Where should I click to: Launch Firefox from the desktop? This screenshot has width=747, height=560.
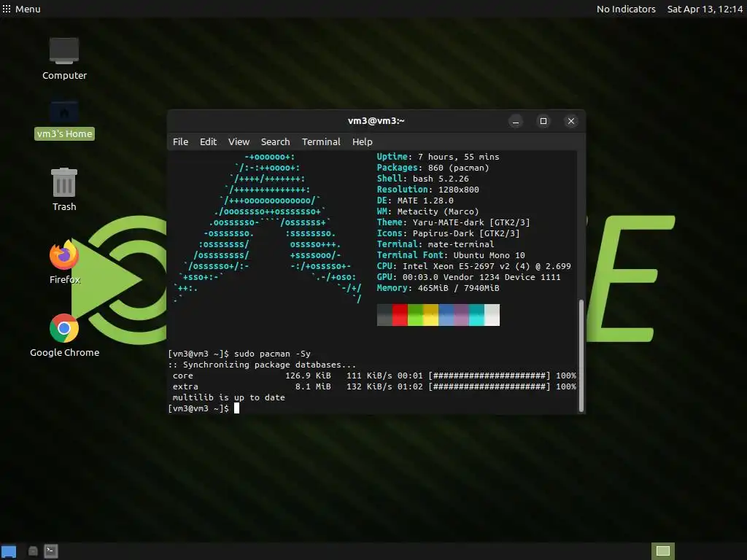coord(64,254)
